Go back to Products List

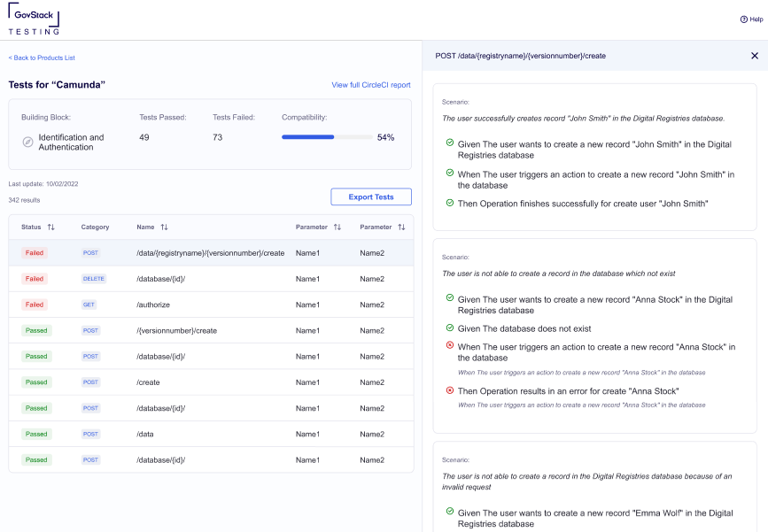(42, 58)
